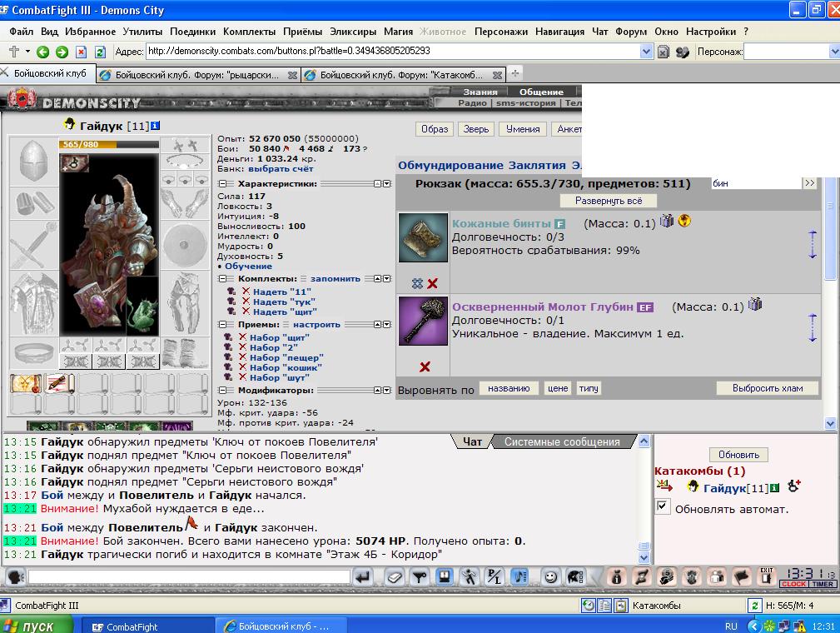Click the first scroll slot icon
This screenshot has height=633, width=840.
[25, 383]
